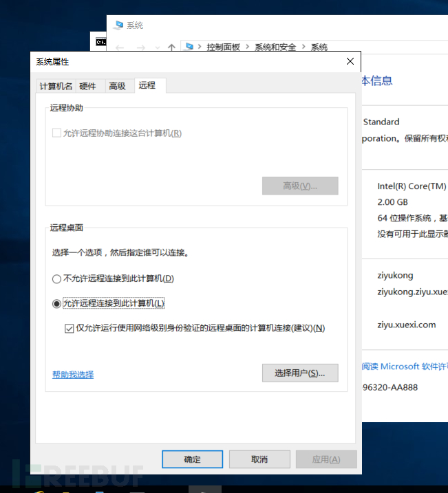This screenshot has height=493, width=448.
Task: Click the back arrow in System window
Action: click(x=120, y=47)
